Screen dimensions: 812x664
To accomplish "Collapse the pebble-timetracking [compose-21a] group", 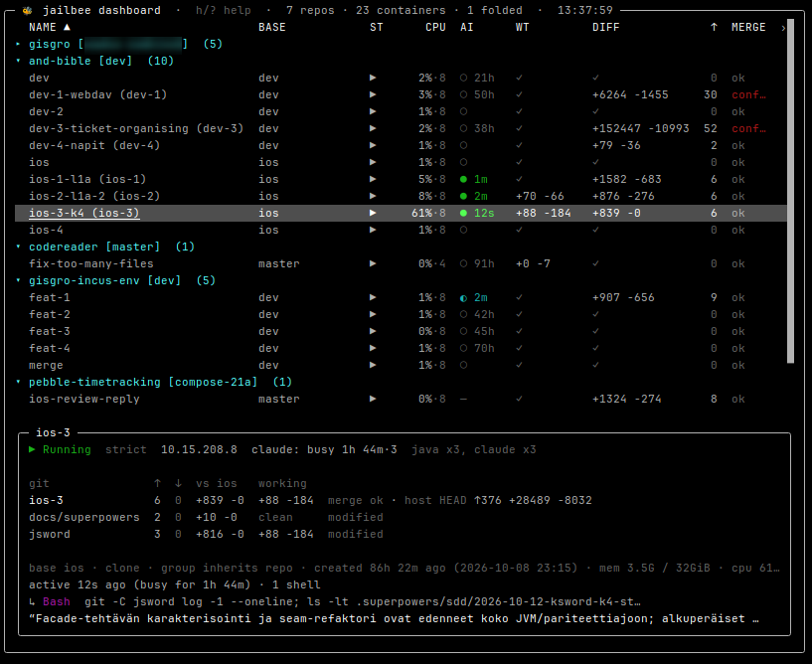I will (x=18, y=383).
